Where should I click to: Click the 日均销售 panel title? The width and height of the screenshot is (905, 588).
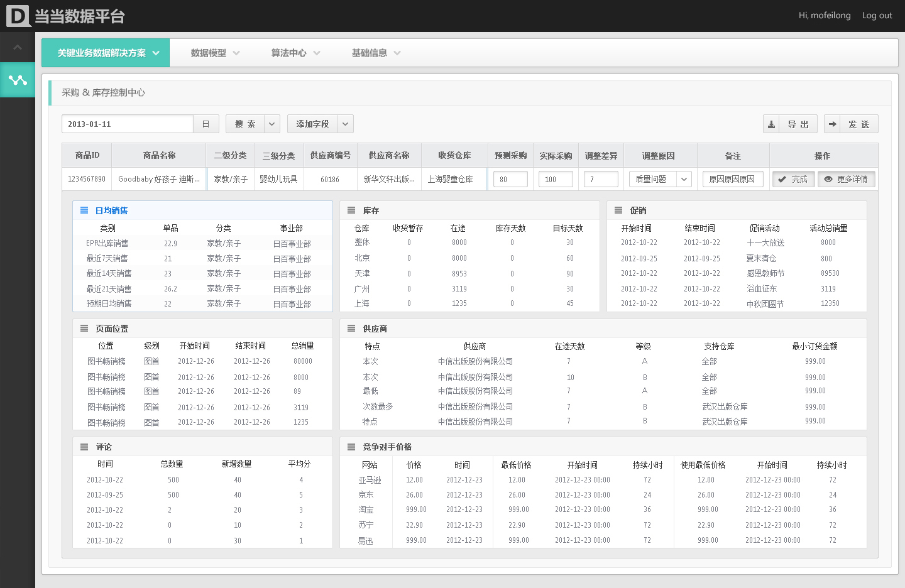pos(111,210)
